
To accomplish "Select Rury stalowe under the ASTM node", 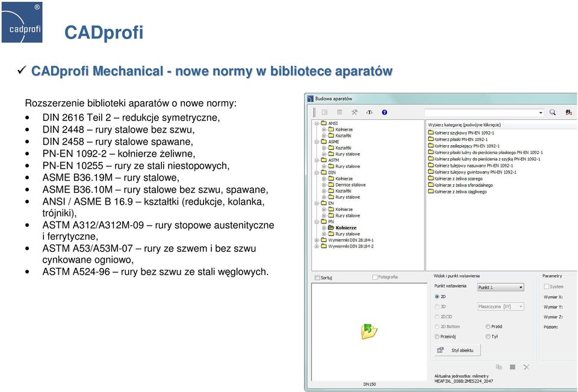I will click(x=347, y=166).
